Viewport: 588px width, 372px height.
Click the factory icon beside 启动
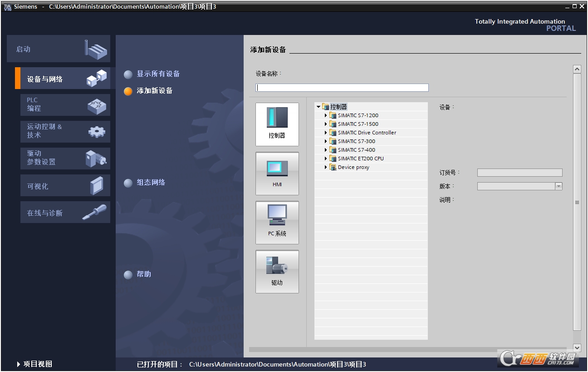96,49
